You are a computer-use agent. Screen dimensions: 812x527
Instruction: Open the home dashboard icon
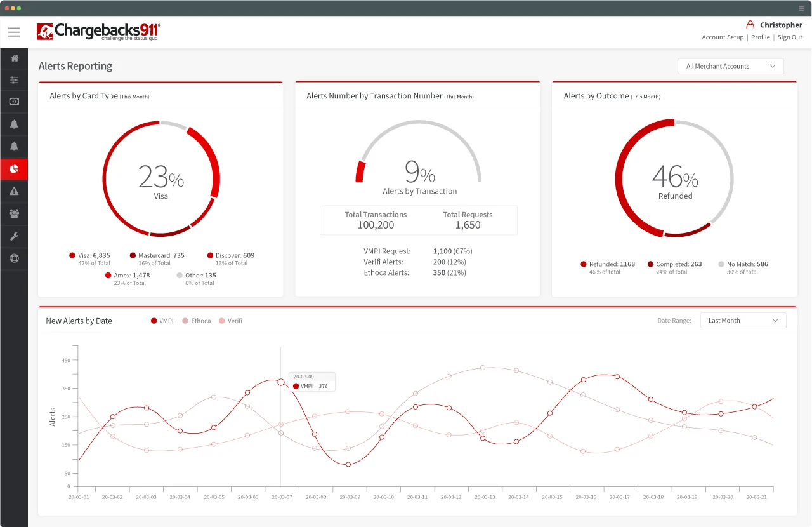(14, 58)
